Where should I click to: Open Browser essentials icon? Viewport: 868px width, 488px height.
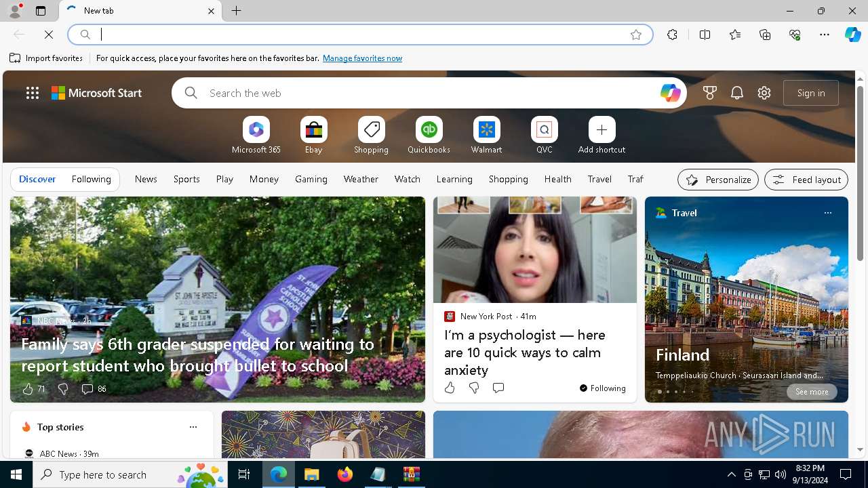click(795, 35)
